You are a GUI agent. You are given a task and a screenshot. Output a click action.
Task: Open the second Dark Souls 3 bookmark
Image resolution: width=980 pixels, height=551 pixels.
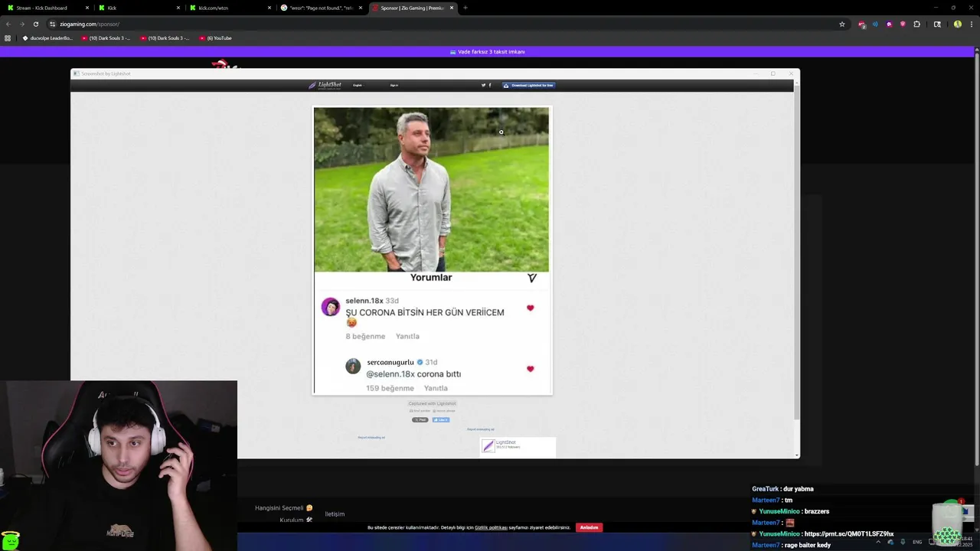click(x=165, y=37)
